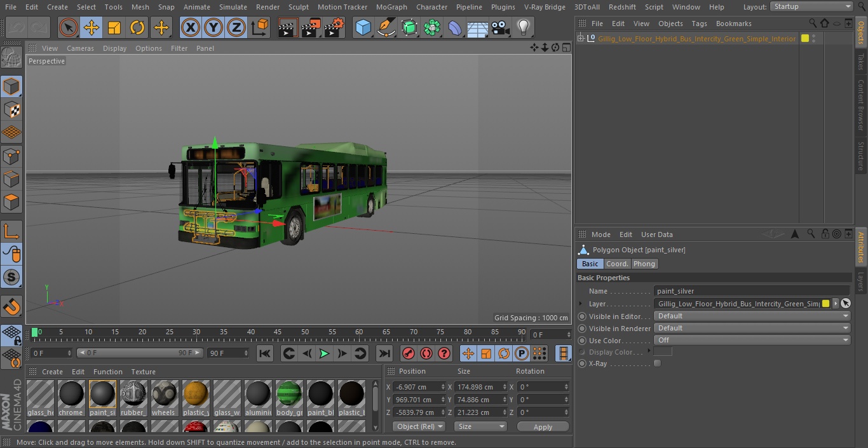Toggle Y axis lock
The width and height of the screenshot is (868, 448).
pyautogui.click(x=214, y=27)
